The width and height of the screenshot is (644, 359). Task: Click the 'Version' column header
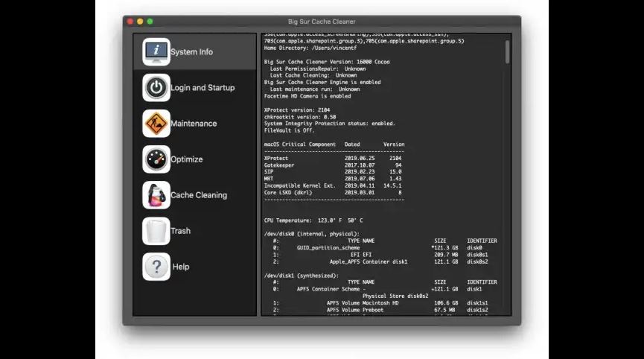click(394, 144)
